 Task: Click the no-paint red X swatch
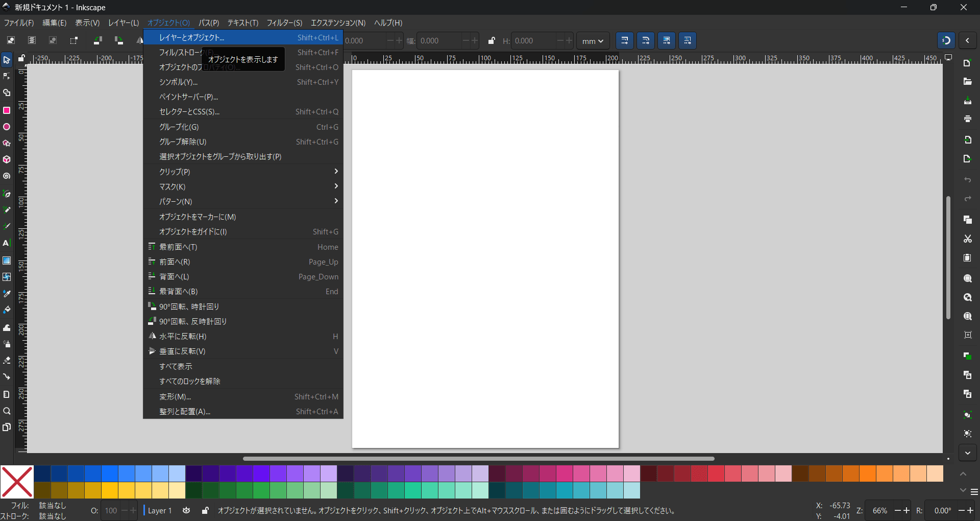pos(17,482)
